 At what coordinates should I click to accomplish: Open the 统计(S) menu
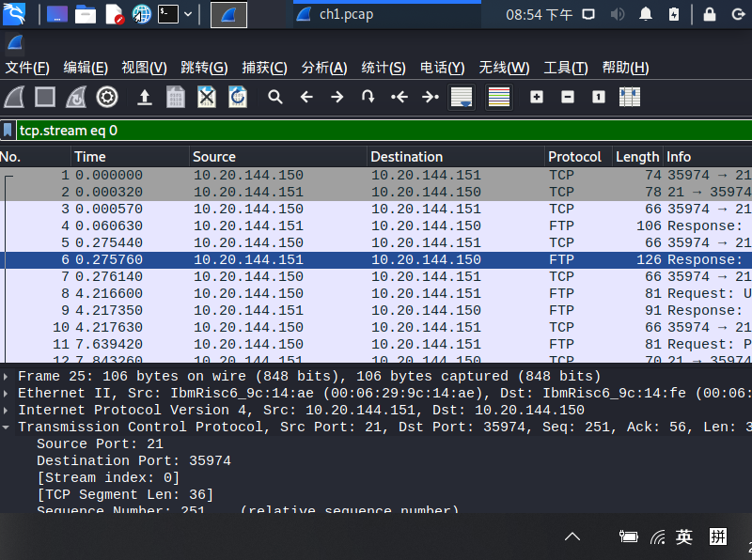[x=384, y=68]
